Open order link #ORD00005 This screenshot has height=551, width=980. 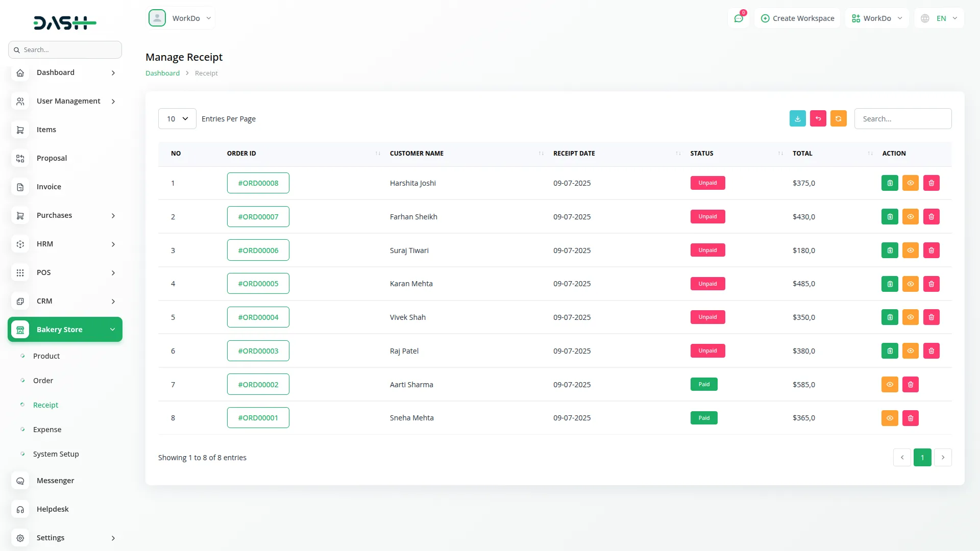[x=258, y=284]
